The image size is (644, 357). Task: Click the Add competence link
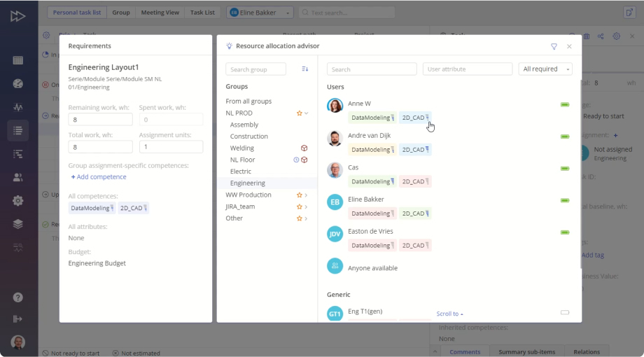99,176
